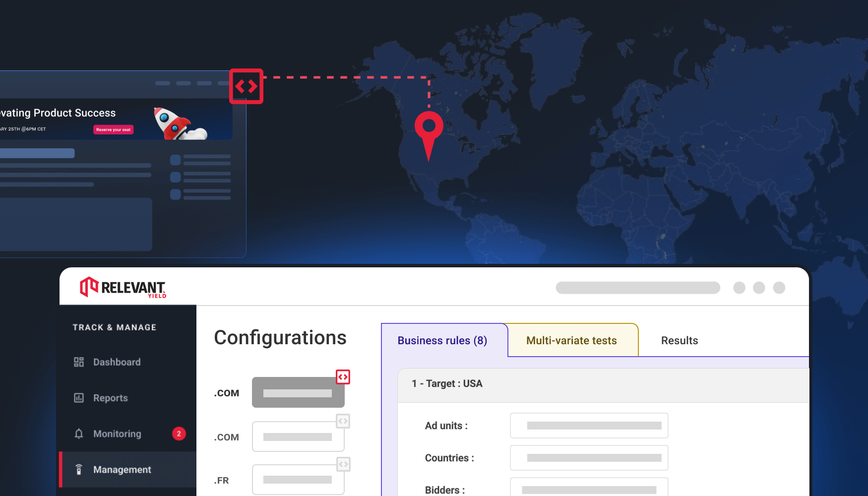Viewport: 868px width, 496px height.
Task: Open the Reports sidebar item
Action: (128, 398)
